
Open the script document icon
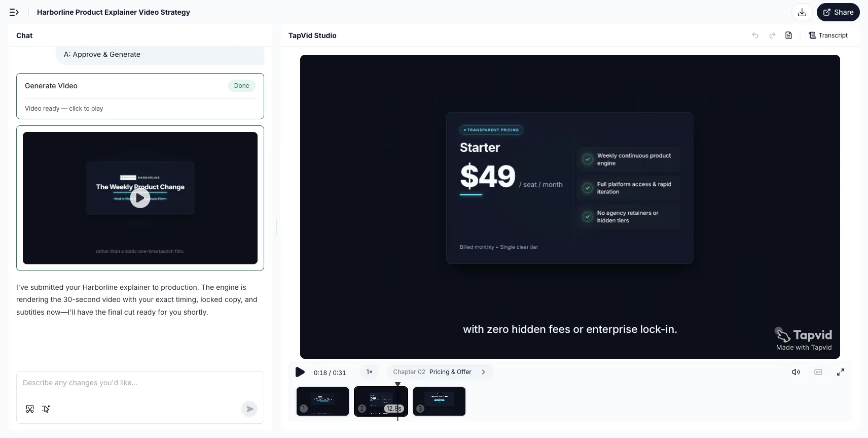pos(788,36)
